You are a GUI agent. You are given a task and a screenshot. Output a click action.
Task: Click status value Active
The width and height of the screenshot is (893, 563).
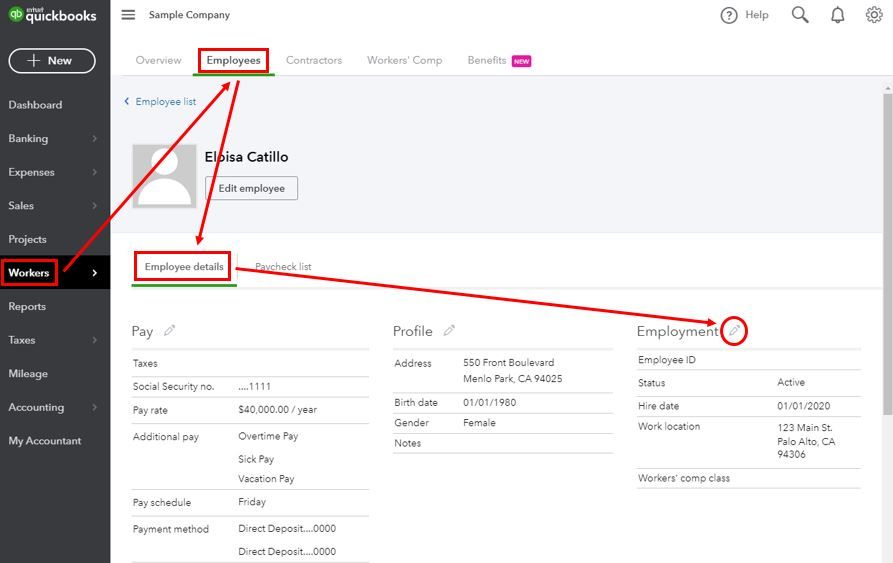coord(791,382)
